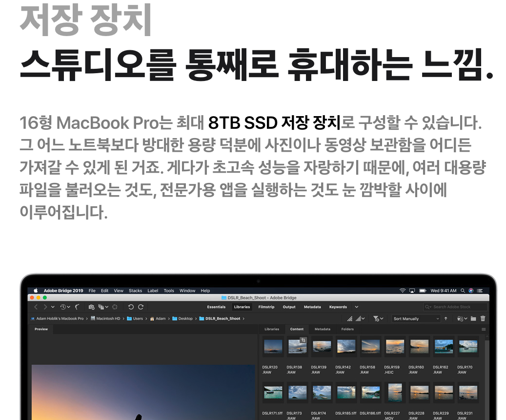Open the Stacks menu

click(135, 290)
